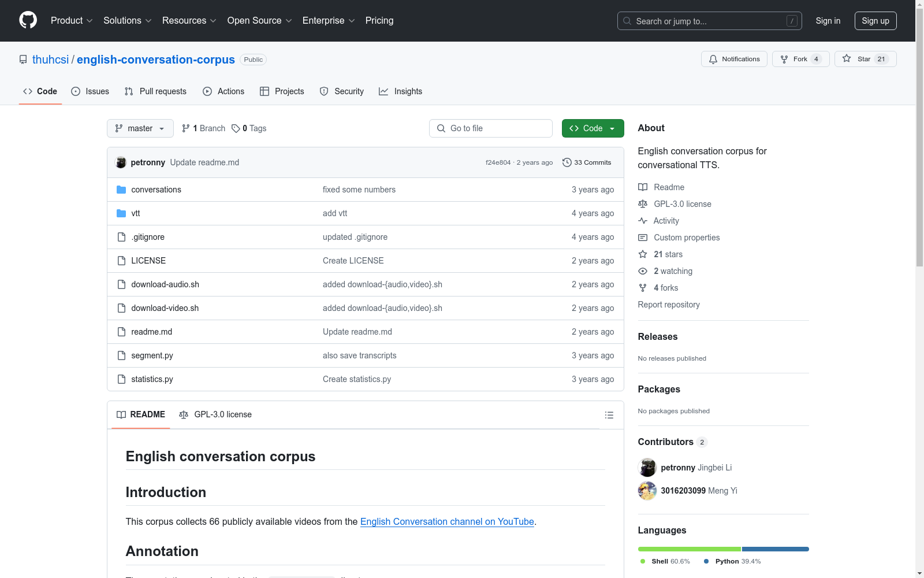Click the eye icon beside 2 watching
The image size is (924, 578).
pyautogui.click(x=643, y=271)
